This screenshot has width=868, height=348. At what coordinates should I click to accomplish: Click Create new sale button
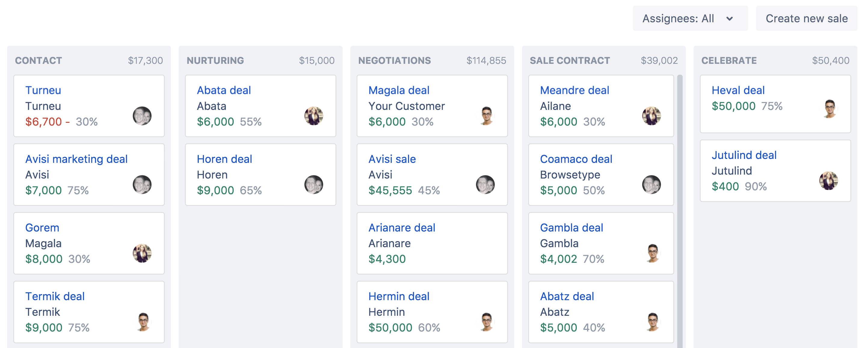point(806,19)
